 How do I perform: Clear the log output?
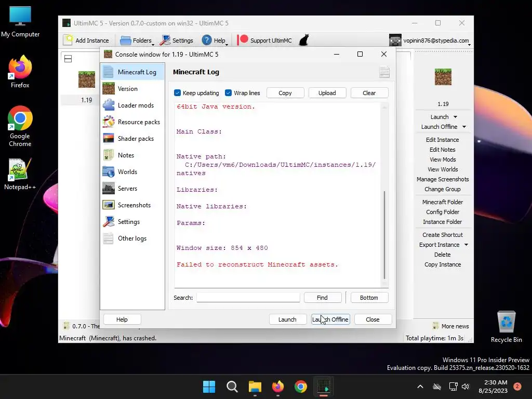tap(369, 93)
